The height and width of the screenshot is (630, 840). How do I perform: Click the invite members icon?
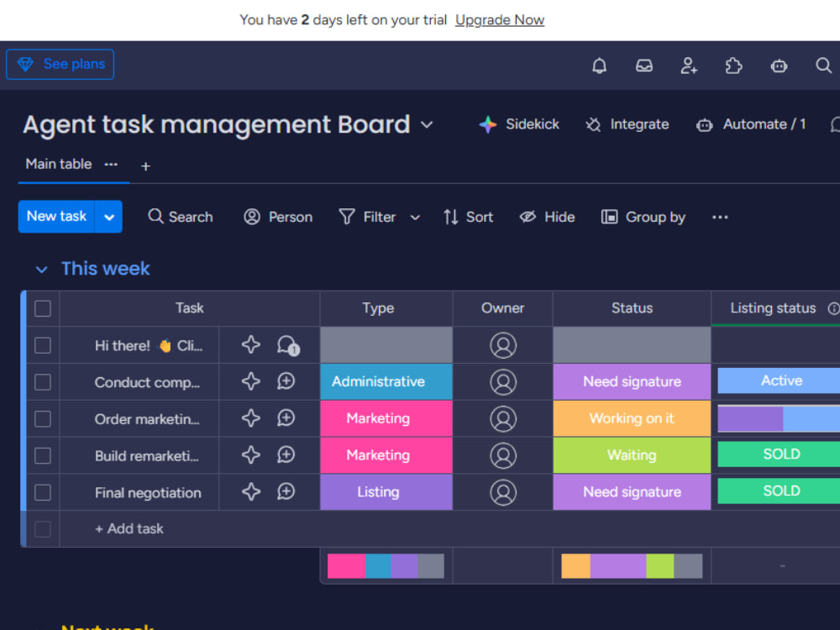click(x=689, y=66)
